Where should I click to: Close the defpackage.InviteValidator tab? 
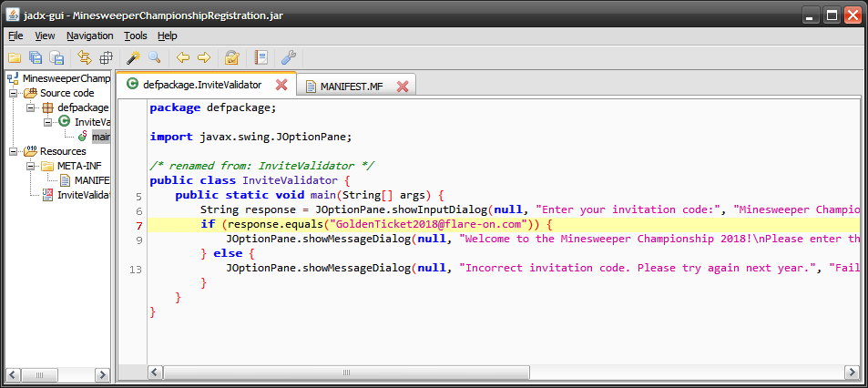pyautogui.click(x=281, y=85)
